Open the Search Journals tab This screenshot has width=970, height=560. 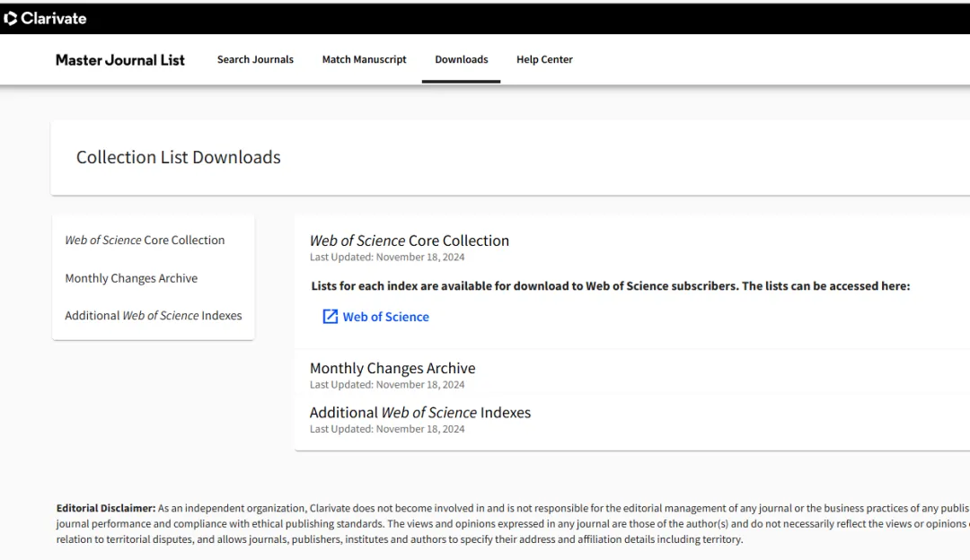255,59
